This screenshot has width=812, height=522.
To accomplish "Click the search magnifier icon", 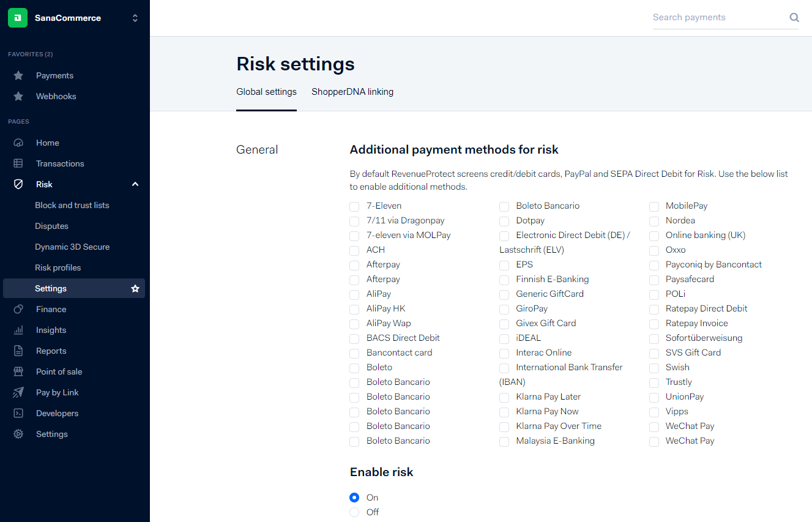I will [794, 18].
